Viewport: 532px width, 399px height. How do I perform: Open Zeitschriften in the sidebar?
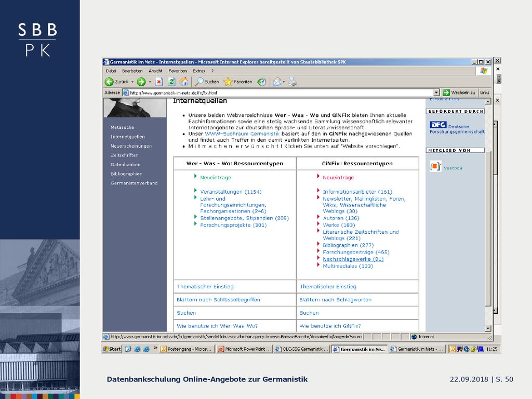(125, 155)
